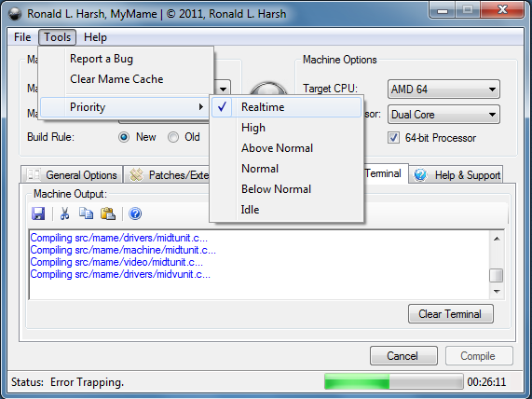Set priority to High
The height and width of the screenshot is (399, 532).
coord(287,128)
